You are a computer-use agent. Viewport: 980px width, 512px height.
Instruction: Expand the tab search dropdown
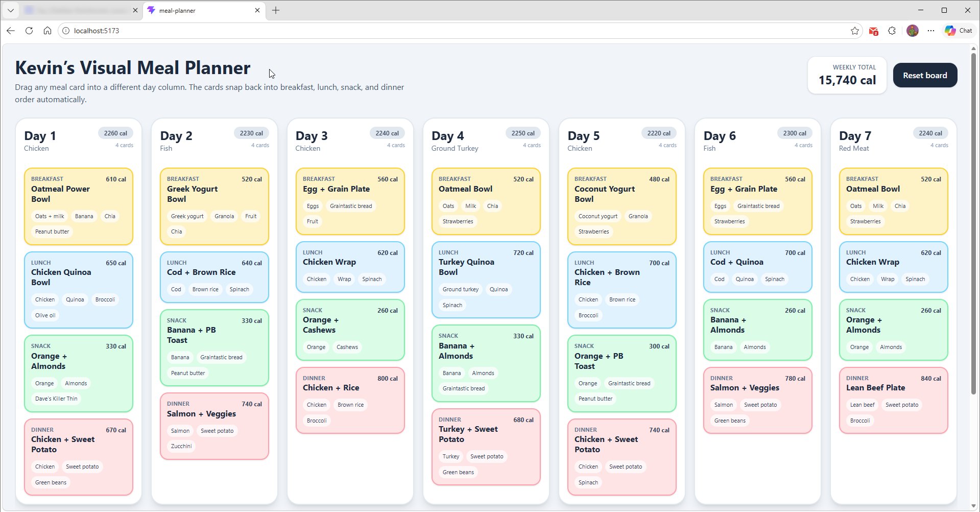point(10,10)
